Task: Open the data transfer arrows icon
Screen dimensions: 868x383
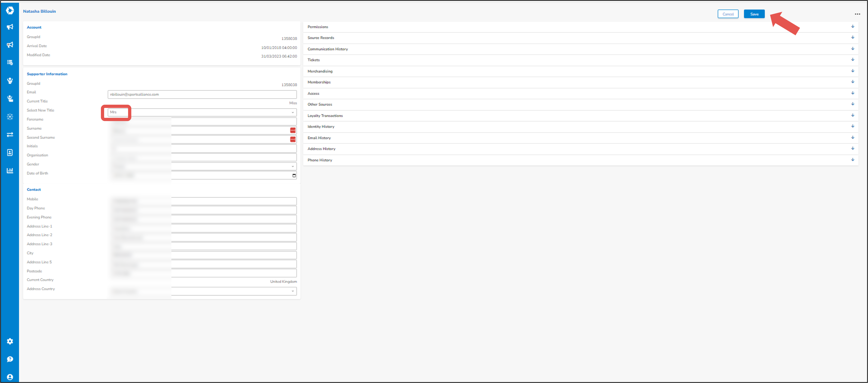Action: point(10,134)
